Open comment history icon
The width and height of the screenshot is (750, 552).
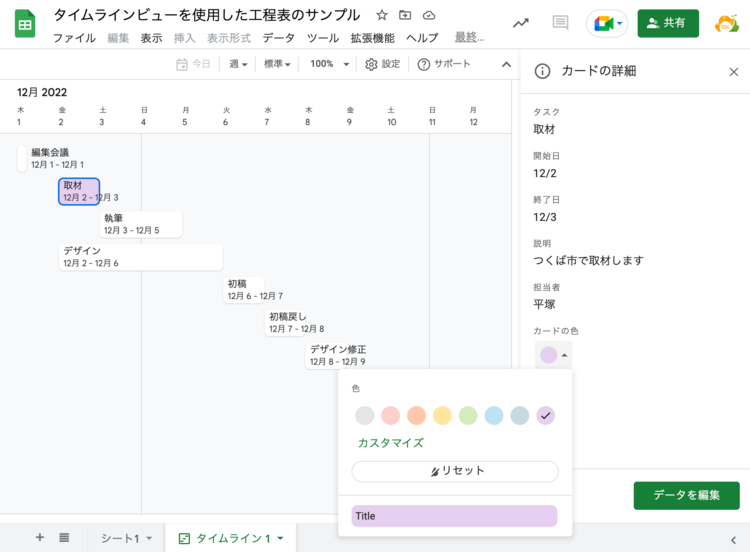[560, 22]
